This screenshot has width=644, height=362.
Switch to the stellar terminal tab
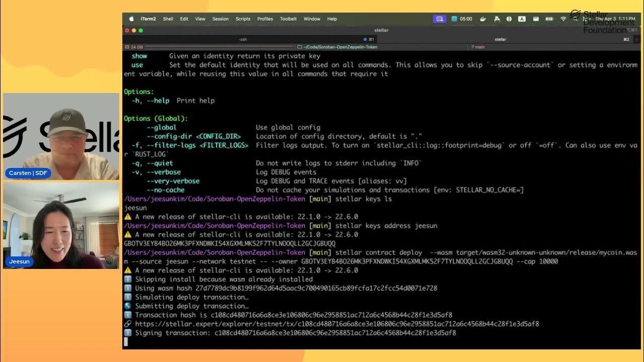500,39
